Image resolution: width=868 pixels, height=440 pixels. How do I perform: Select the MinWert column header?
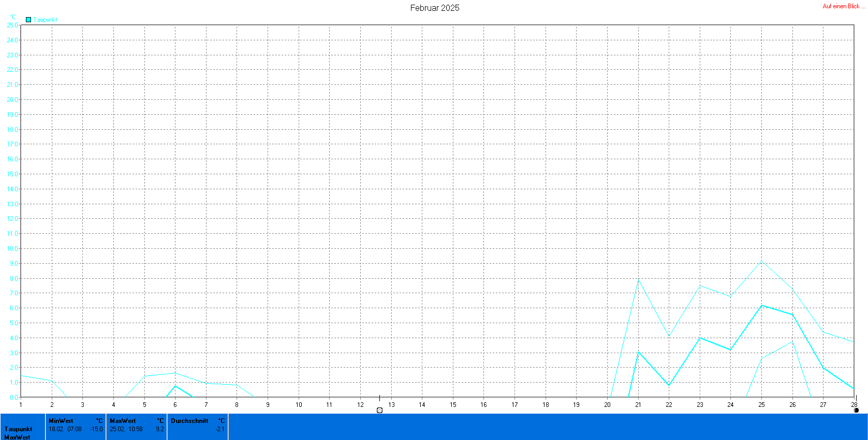[61, 421]
